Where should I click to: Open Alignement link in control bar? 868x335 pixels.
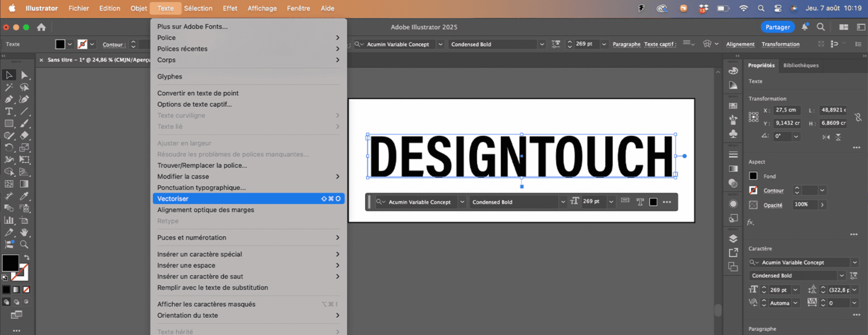pos(740,44)
